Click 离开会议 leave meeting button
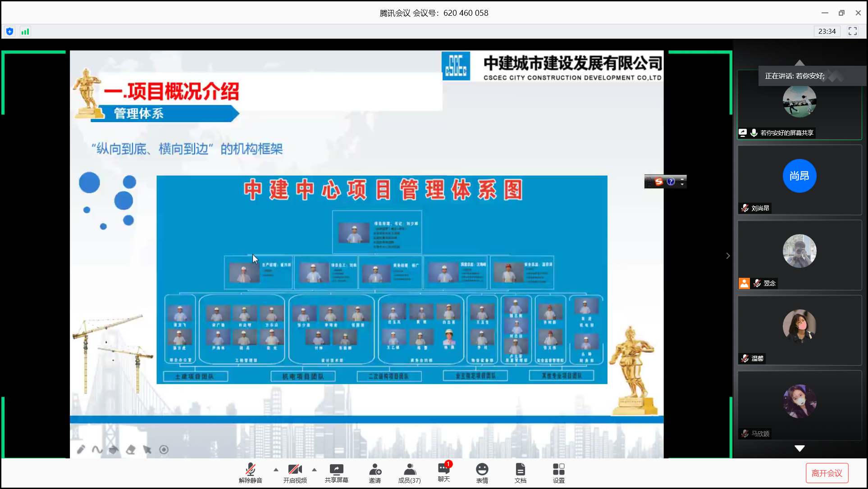 [827, 473]
